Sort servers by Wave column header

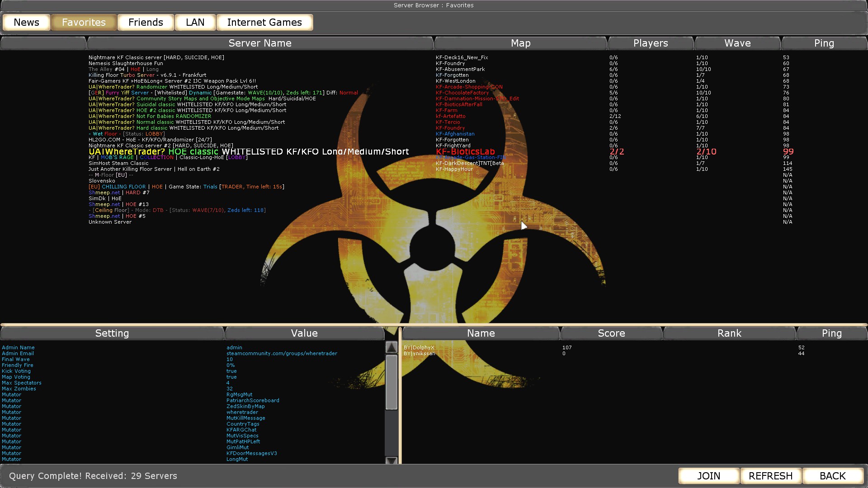[x=737, y=43]
